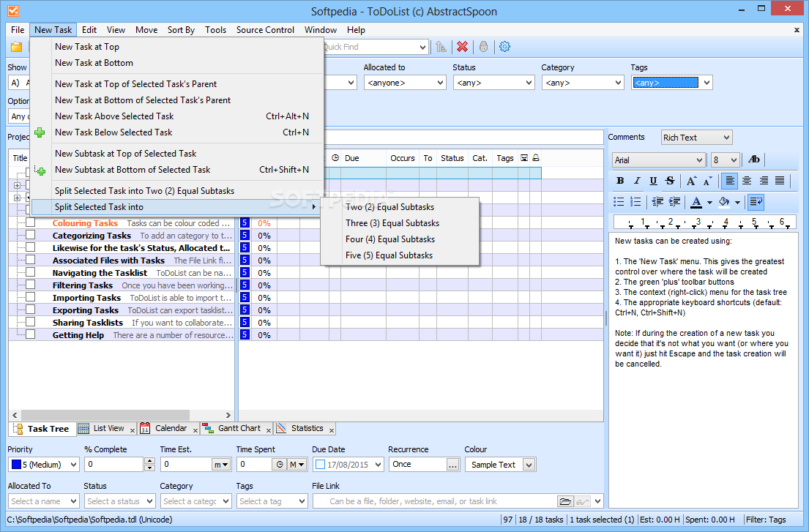Screen dimensions: 809x532
Task: Open the Sort By menu
Action: (x=181, y=30)
